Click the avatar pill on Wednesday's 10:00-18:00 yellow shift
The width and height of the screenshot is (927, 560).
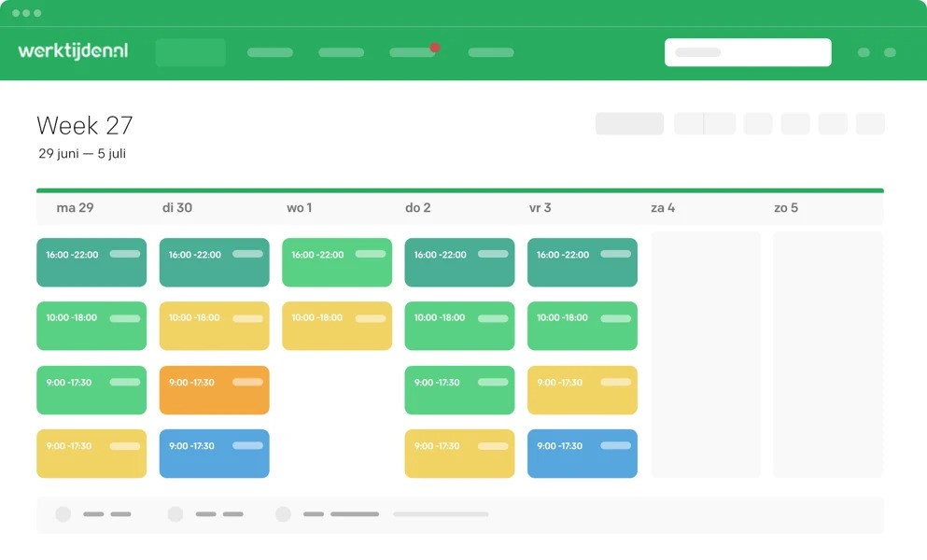pyautogui.click(x=371, y=317)
